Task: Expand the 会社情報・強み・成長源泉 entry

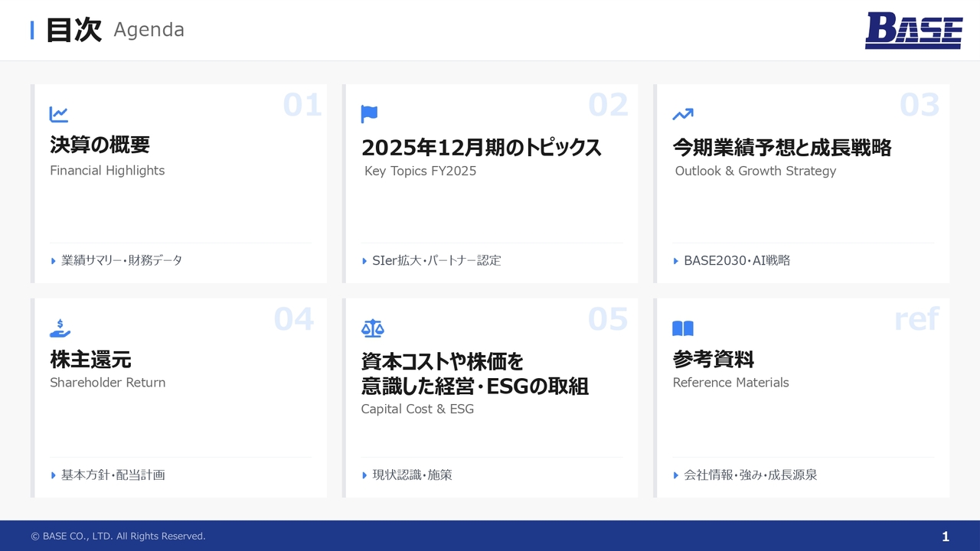Action: tap(746, 474)
